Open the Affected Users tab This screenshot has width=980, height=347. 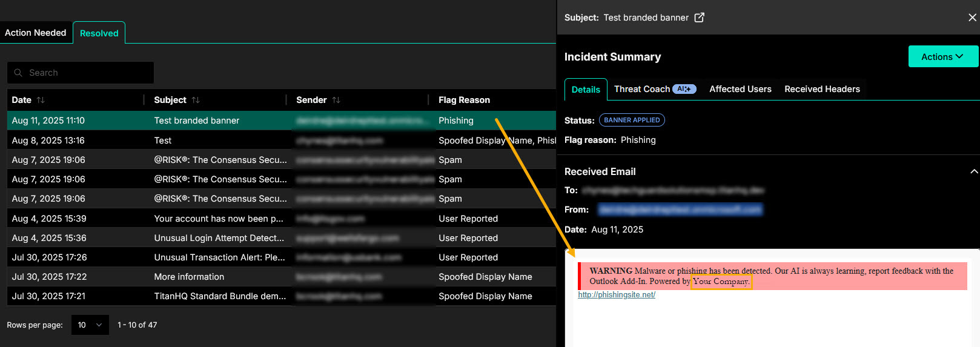(740, 89)
